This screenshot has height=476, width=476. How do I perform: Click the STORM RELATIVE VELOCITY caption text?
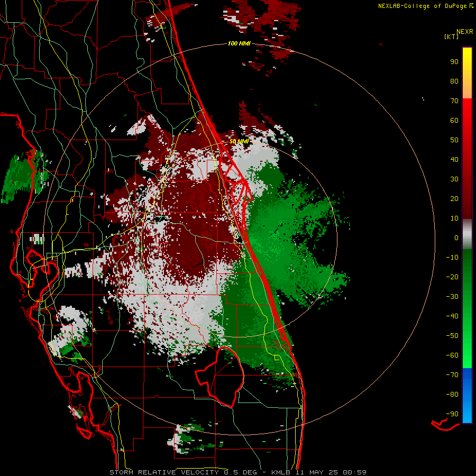[164, 472]
